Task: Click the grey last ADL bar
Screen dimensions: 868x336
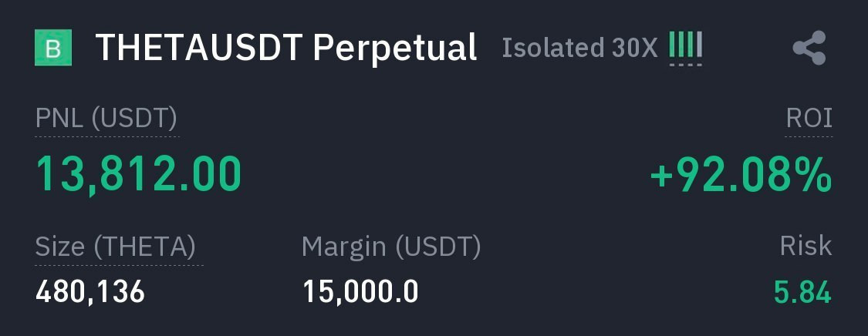Action: [x=699, y=45]
